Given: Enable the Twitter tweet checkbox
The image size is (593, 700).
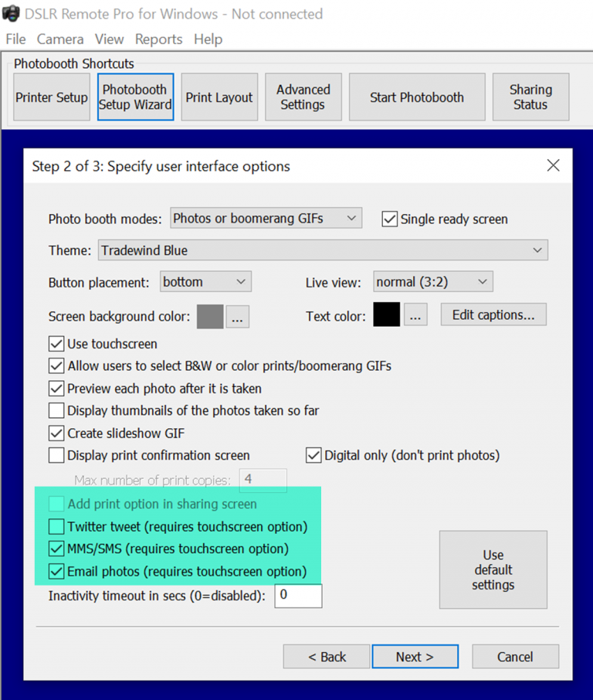Looking at the screenshot, I should (x=56, y=527).
